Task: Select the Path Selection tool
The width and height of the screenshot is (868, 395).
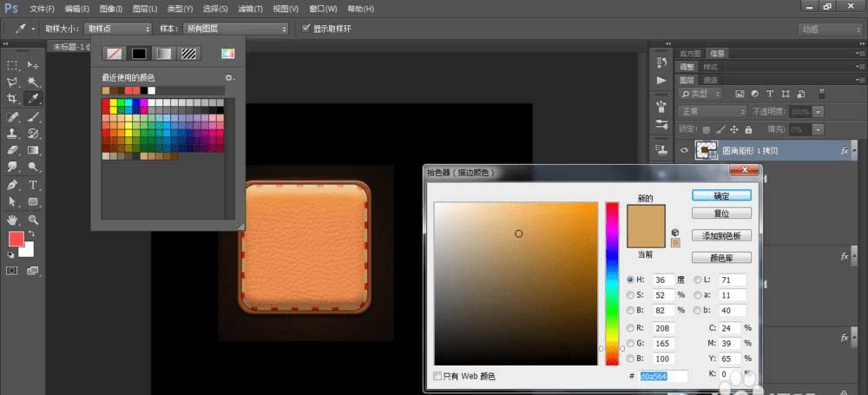Action: (x=11, y=201)
